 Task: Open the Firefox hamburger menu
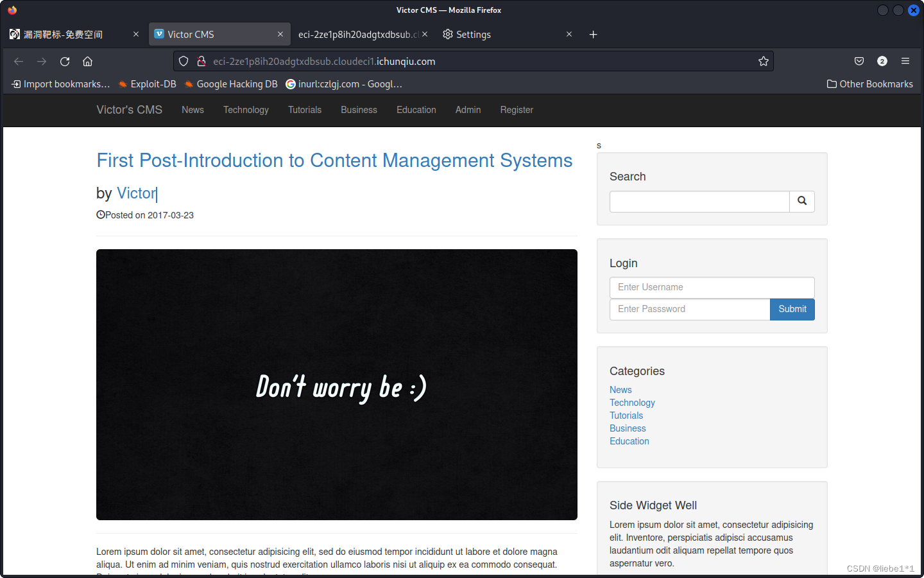[905, 62]
